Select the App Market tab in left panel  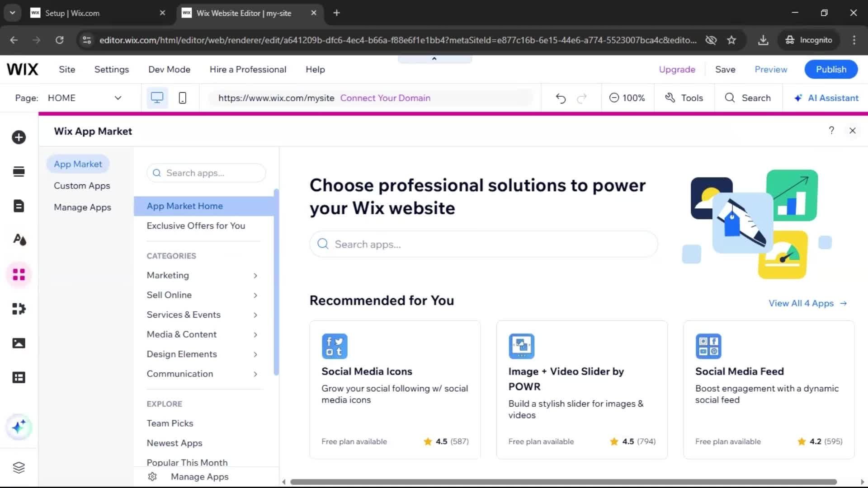click(x=78, y=164)
